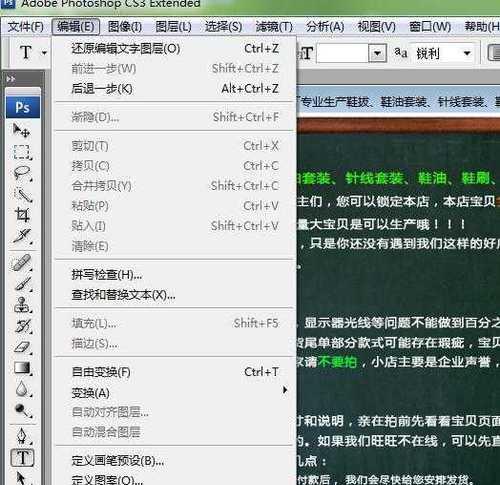Choose 自由变换(F) menu item
The width and height of the screenshot is (500, 485).
tap(175, 372)
